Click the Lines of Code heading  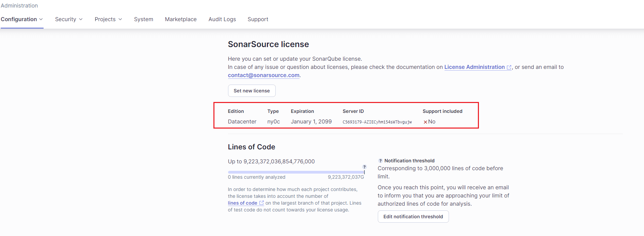(x=252, y=147)
